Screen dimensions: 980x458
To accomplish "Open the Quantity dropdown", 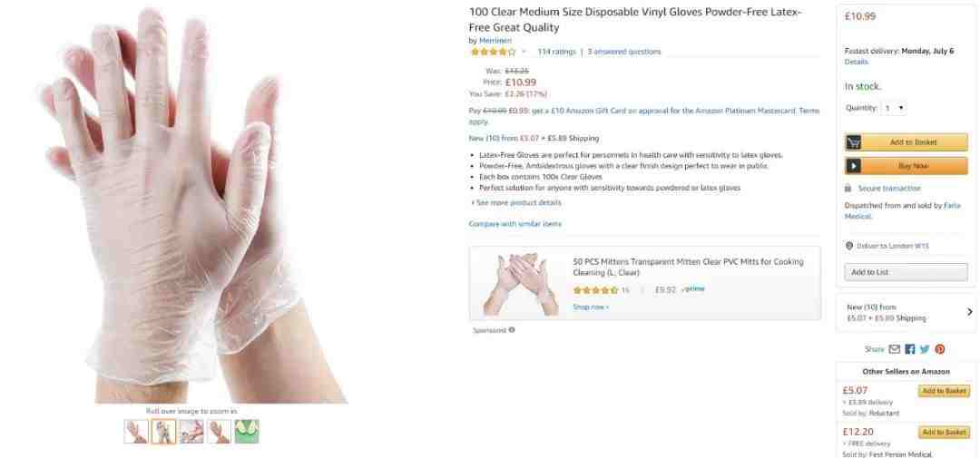I will click(894, 108).
